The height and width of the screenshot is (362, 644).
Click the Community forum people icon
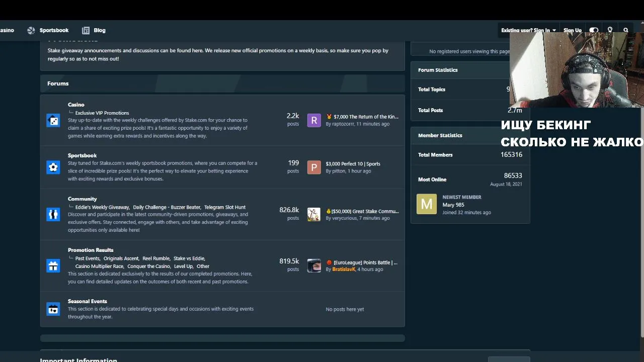point(53,214)
